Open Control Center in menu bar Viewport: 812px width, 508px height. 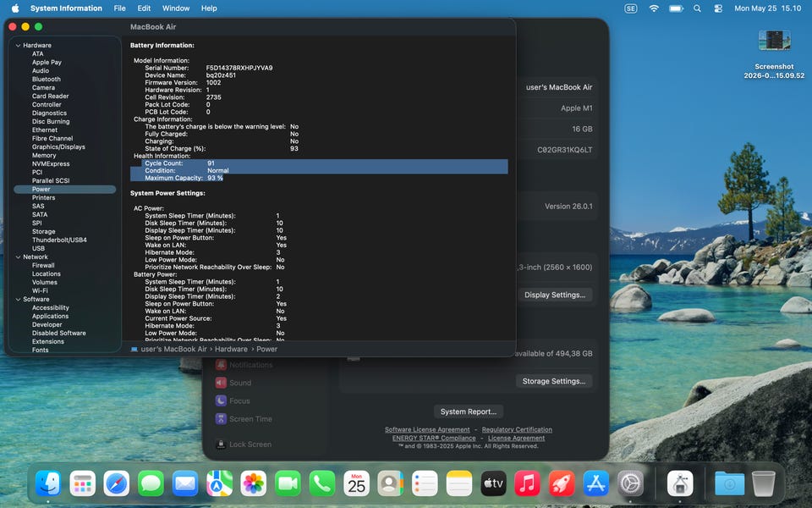tap(718, 8)
